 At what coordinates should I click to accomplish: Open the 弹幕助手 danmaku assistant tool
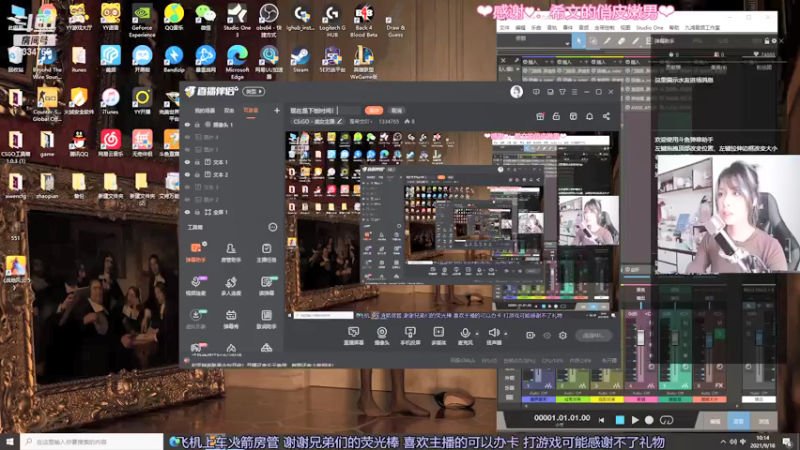(x=196, y=252)
